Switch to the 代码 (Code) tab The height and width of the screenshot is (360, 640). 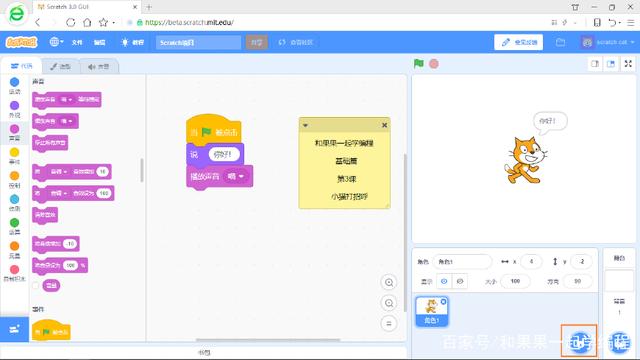tap(22, 66)
